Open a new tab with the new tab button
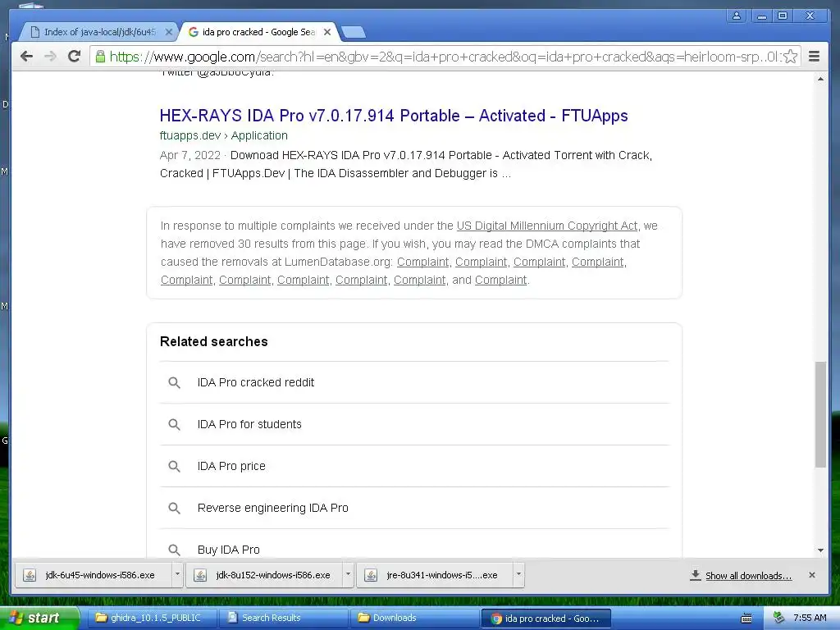The width and height of the screenshot is (840, 630). [354, 32]
